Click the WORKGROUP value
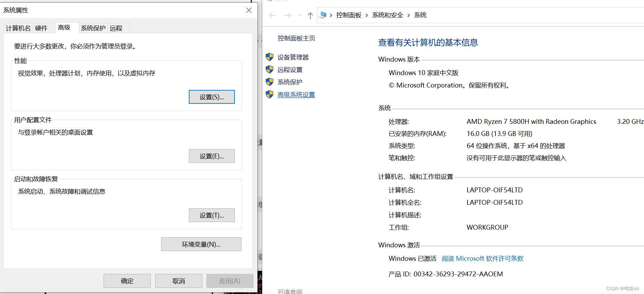644x294 pixels. click(x=487, y=227)
